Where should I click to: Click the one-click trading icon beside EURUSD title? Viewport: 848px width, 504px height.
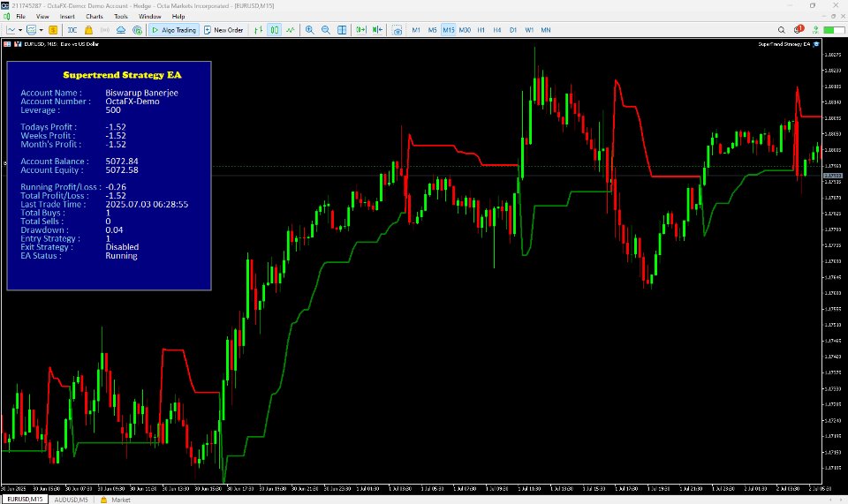point(8,44)
